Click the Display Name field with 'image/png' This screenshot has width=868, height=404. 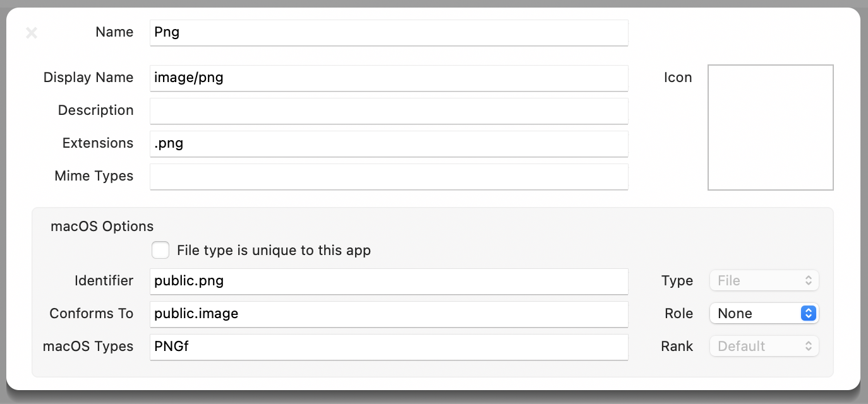point(389,78)
